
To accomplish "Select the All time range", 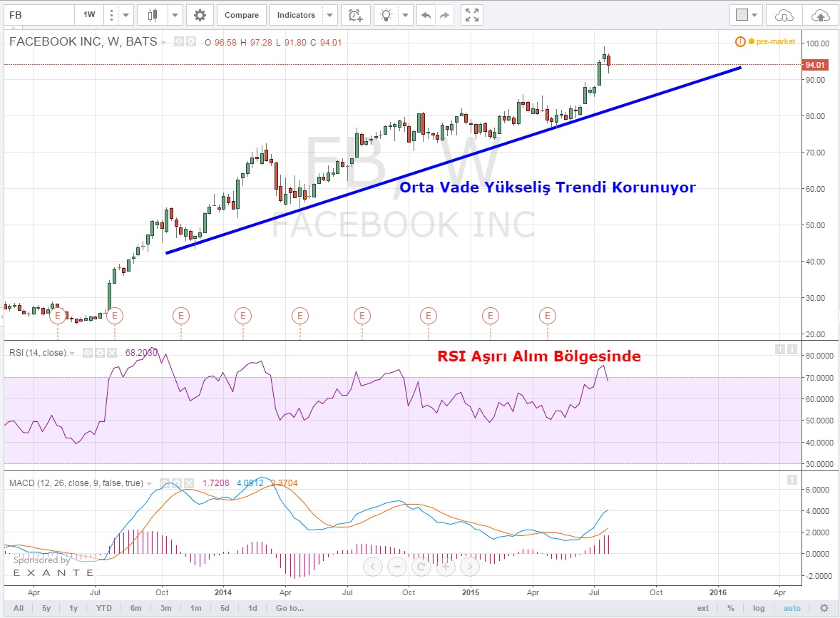I will [x=19, y=608].
